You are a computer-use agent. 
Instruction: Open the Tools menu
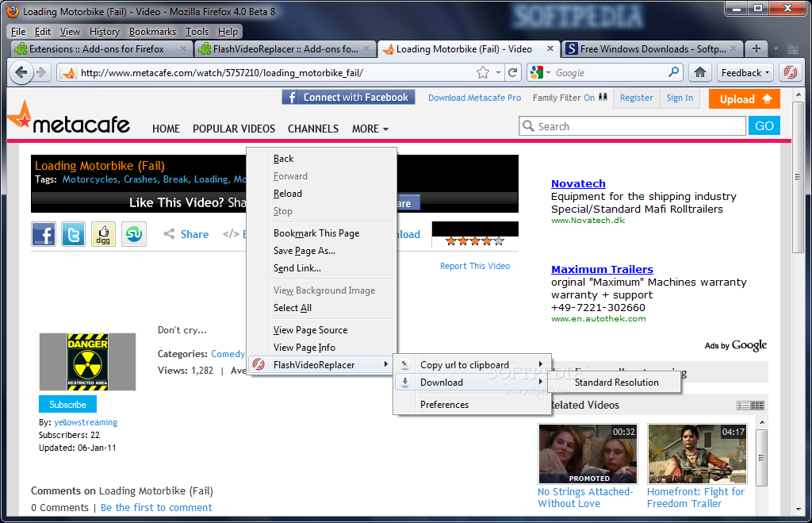point(197,32)
